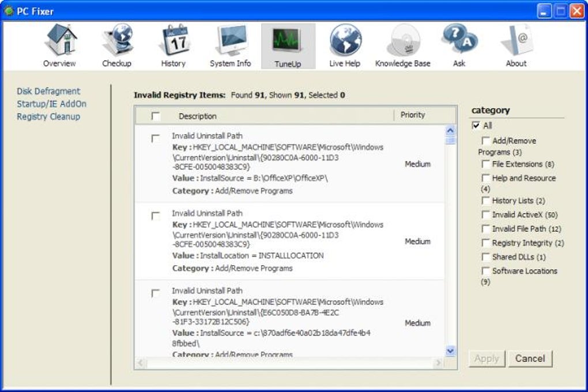Click the Apply button
588x392 pixels.
coord(487,359)
